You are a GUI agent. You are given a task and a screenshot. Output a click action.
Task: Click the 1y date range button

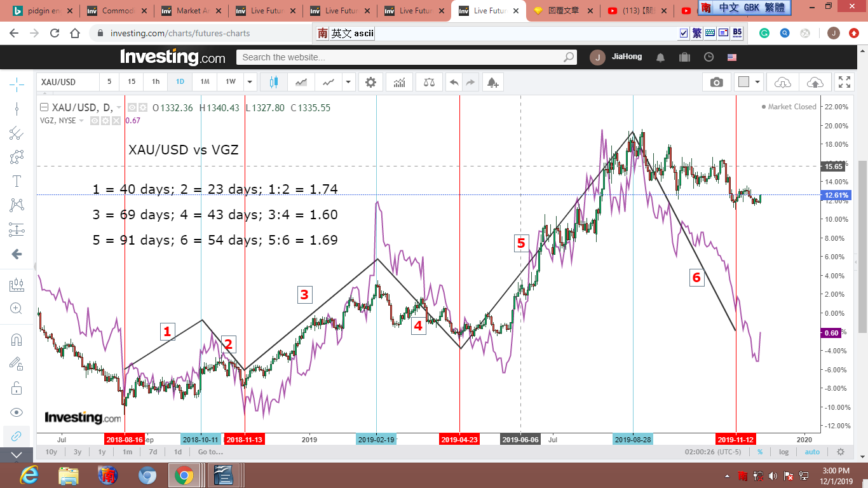point(102,452)
